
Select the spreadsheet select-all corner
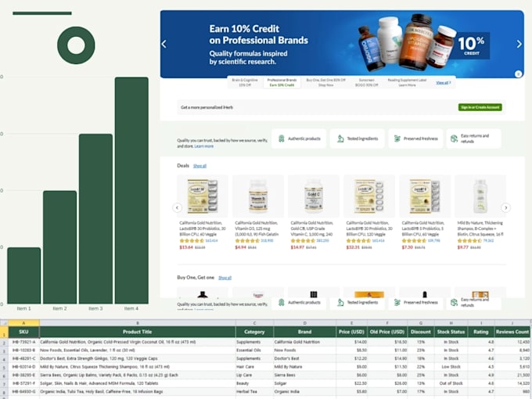coord(4,323)
